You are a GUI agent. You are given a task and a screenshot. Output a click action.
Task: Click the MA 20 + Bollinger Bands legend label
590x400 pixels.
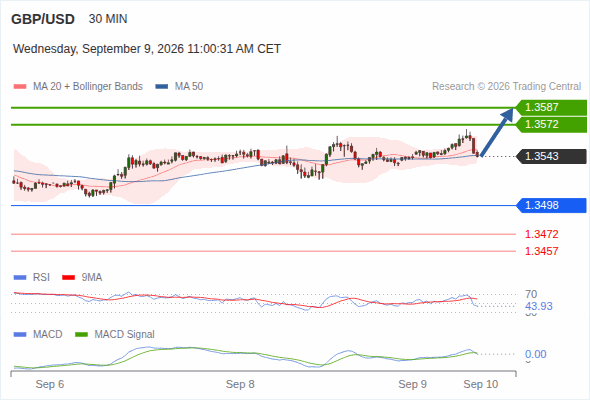pos(88,87)
